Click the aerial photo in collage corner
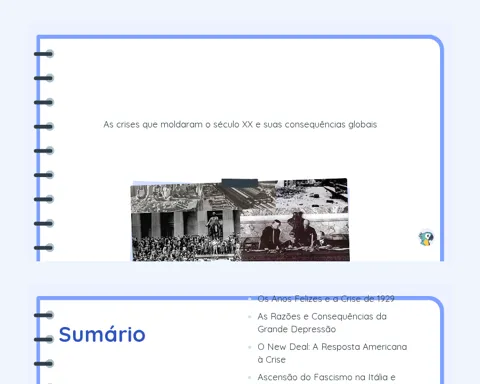 pos(312,196)
